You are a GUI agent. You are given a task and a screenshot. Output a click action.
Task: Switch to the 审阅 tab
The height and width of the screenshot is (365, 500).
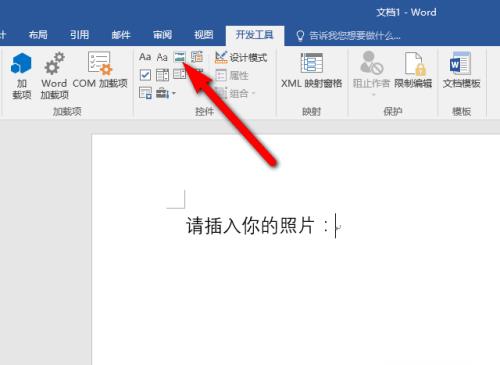click(162, 35)
